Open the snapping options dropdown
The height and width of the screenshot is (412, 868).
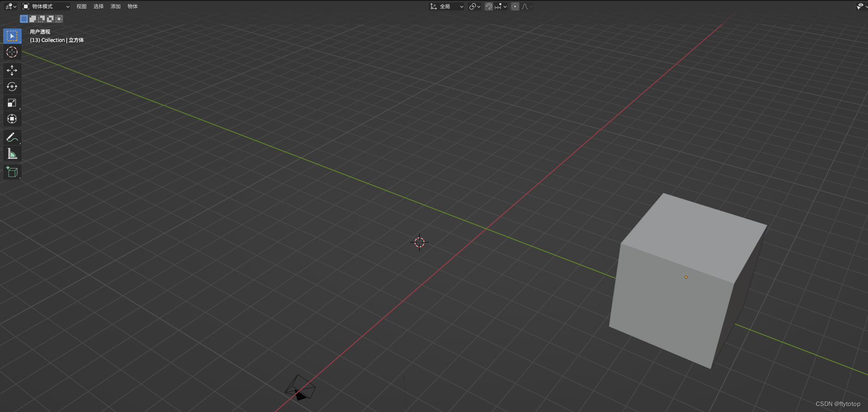[x=501, y=6]
